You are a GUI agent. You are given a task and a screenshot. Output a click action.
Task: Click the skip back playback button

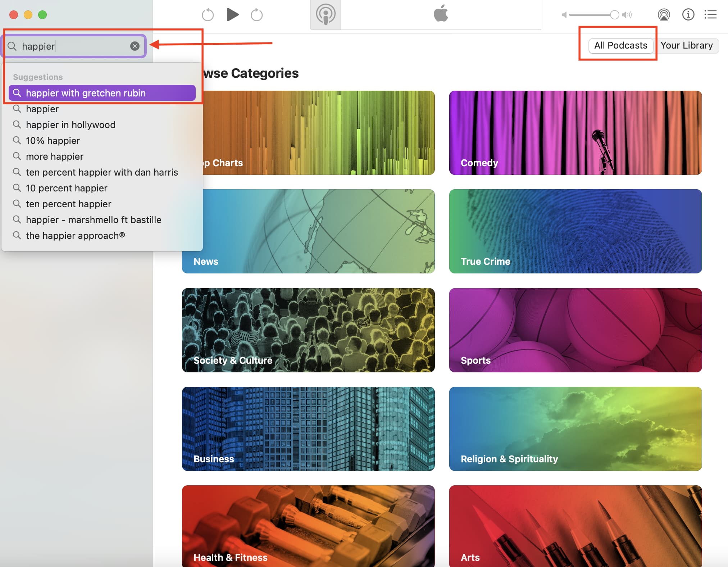(x=208, y=15)
